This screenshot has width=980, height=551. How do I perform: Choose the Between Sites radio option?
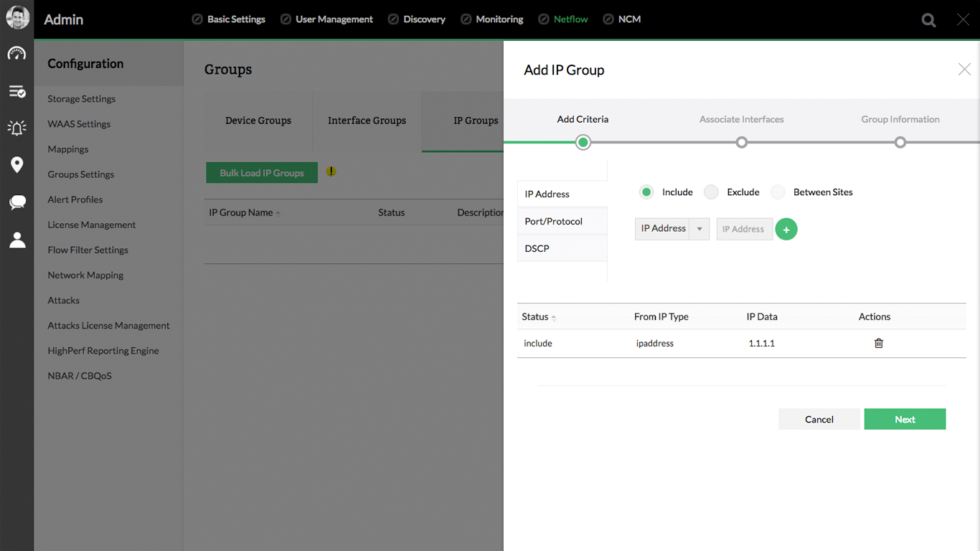point(778,192)
